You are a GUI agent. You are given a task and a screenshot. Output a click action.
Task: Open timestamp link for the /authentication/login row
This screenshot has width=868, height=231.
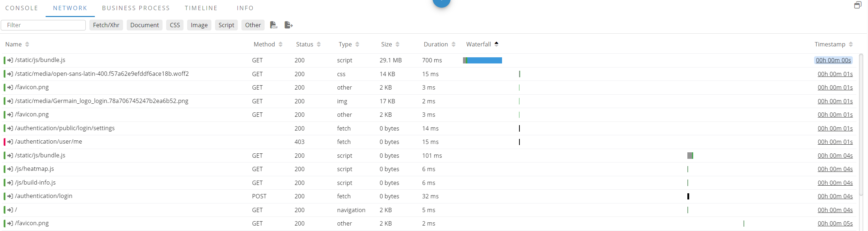coord(835,196)
